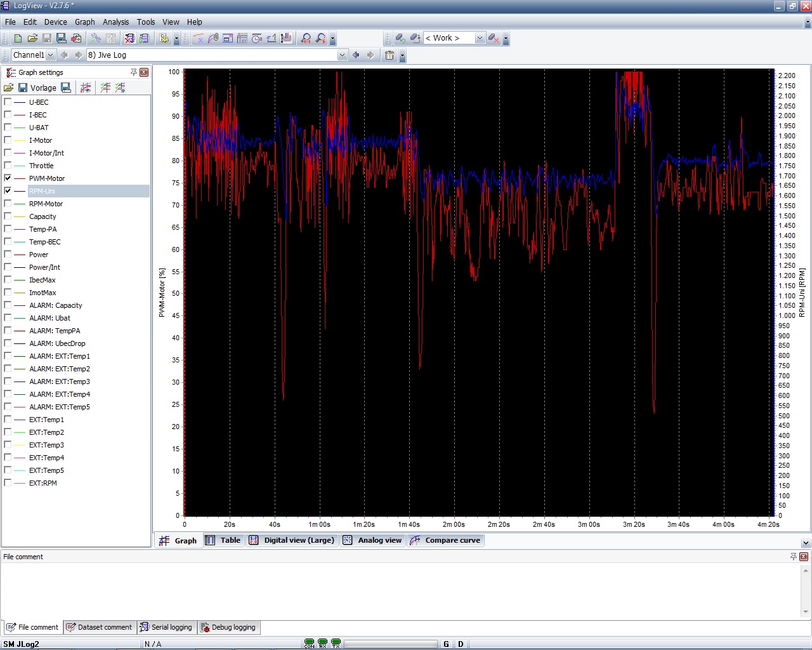Go to previous dataset with blue arrow
The height and width of the screenshot is (650, 812).
tap(356, 55)
